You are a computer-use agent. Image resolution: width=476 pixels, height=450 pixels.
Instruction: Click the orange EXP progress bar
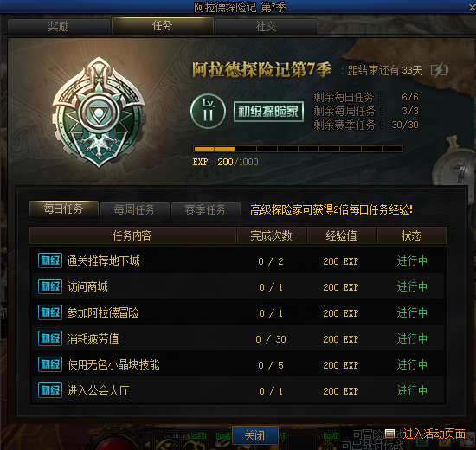click(x=298, y=149)
